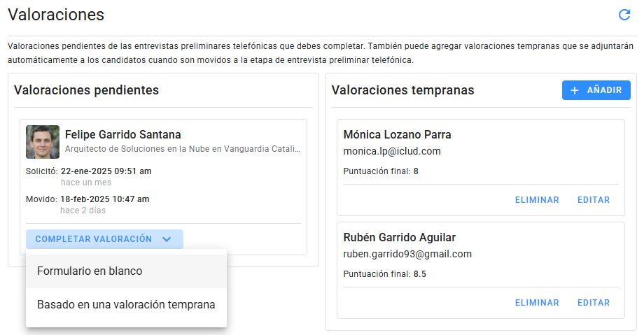The image size is (644, 335).
Task: Click Felipe Garrido Santana's profile photo
Action: tap(43, 142)
